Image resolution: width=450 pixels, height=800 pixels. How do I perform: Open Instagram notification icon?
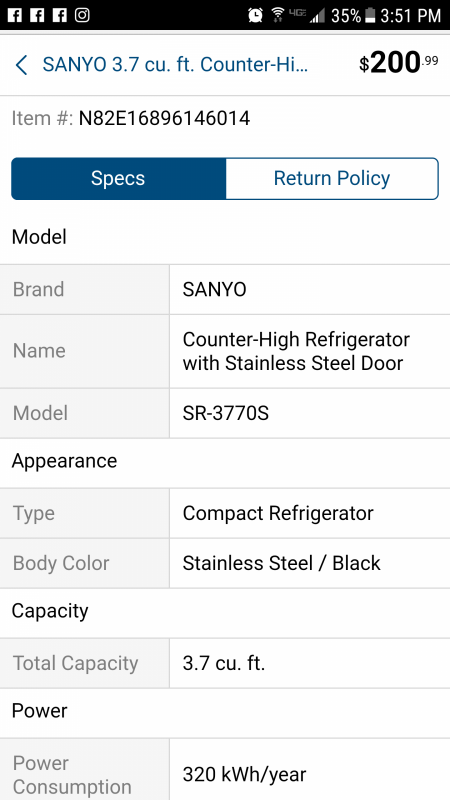(x=82, y=15)
